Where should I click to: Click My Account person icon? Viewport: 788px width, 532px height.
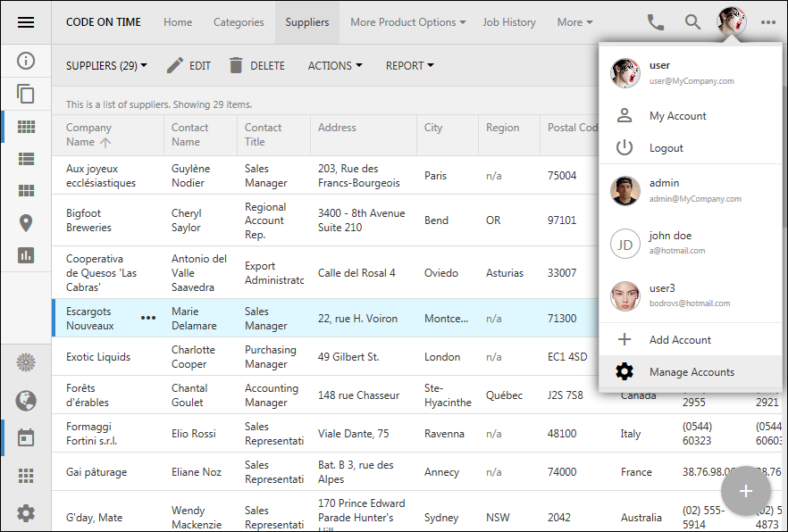(x=625, y=115)
